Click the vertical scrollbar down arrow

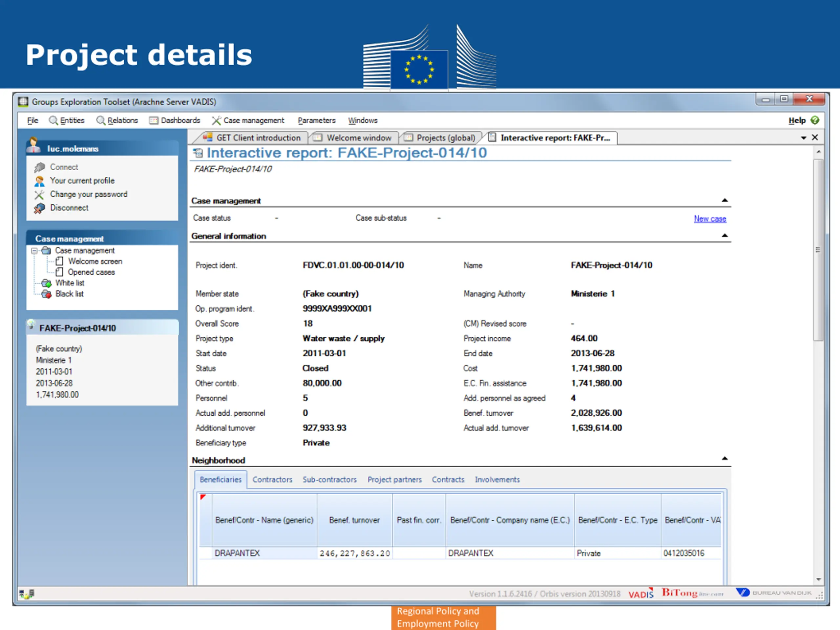[x=818, y=579]
